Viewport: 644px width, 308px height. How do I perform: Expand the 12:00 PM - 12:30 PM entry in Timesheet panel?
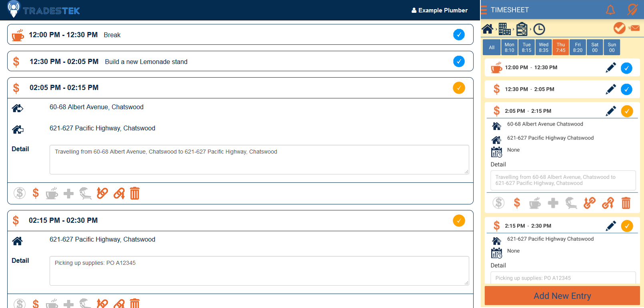point(552,68)
